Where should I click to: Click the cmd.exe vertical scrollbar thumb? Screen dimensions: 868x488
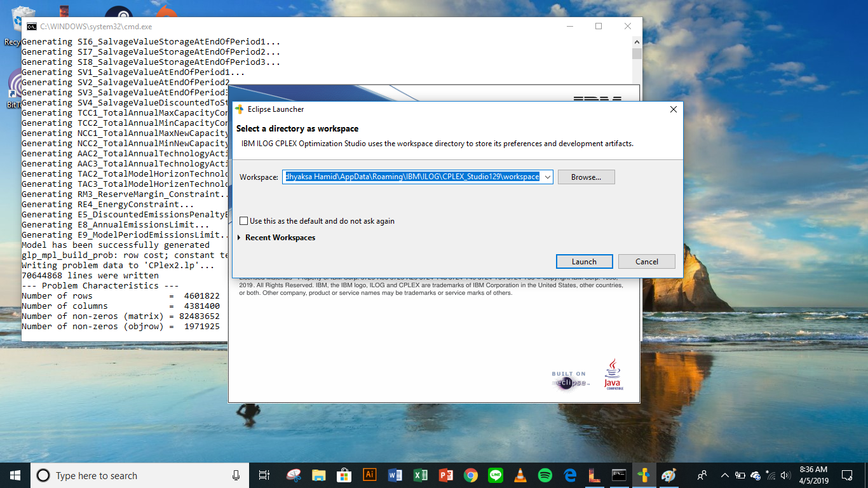[637, 53]
